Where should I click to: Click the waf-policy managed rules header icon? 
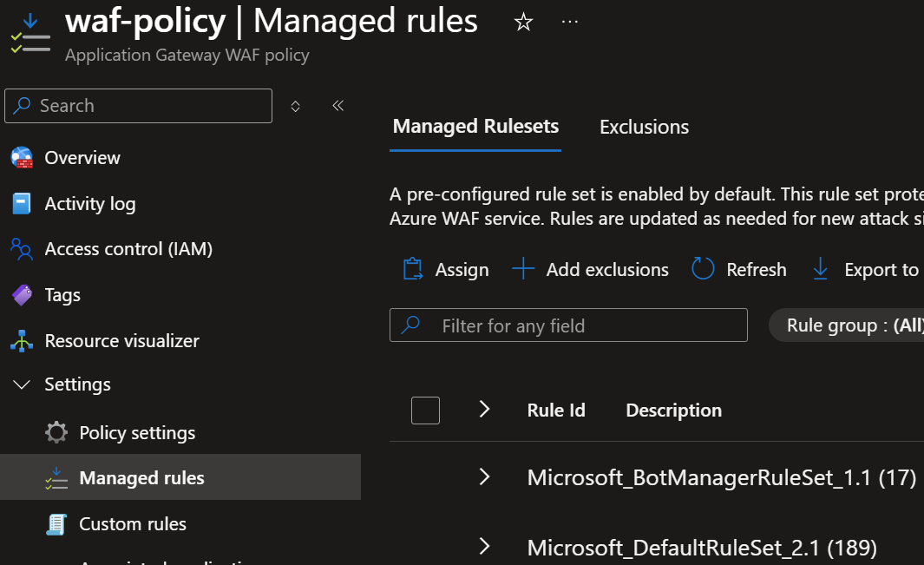click(30, 34)
